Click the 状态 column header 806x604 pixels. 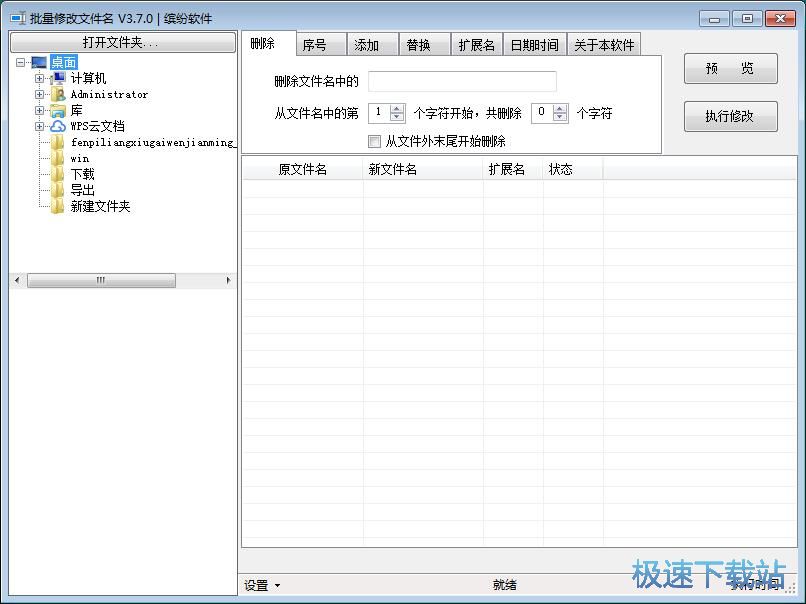coord(573,169)
